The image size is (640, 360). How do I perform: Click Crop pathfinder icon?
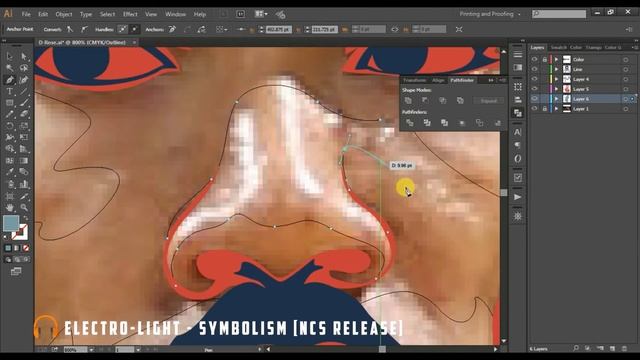pyautogui.click(x=462, y=122)
